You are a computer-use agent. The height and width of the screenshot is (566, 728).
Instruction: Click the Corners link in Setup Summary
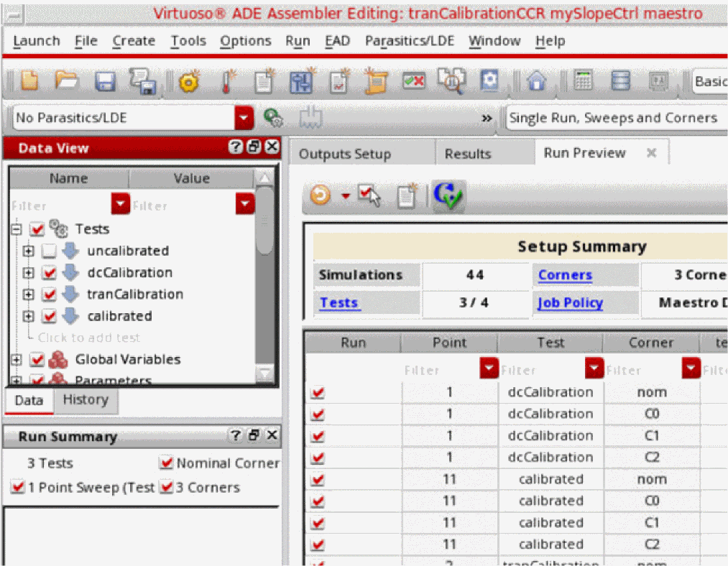click(565, 275)
